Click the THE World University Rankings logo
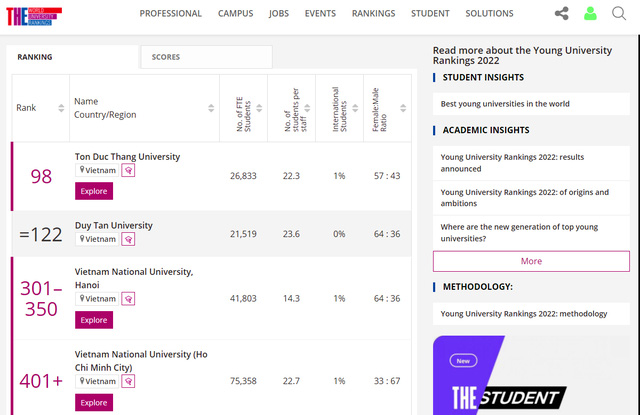The height and width of the screenshot is (415, 640). pos(34,16)
